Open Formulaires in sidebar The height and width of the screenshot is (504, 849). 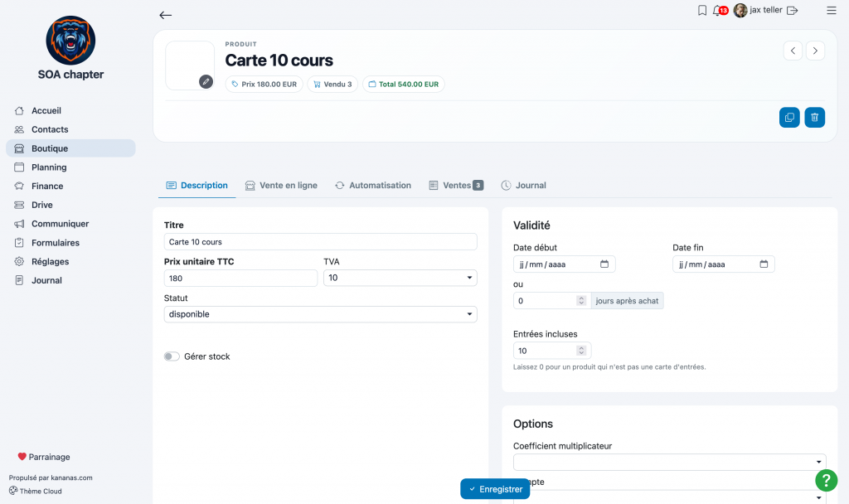coord(70,243)
